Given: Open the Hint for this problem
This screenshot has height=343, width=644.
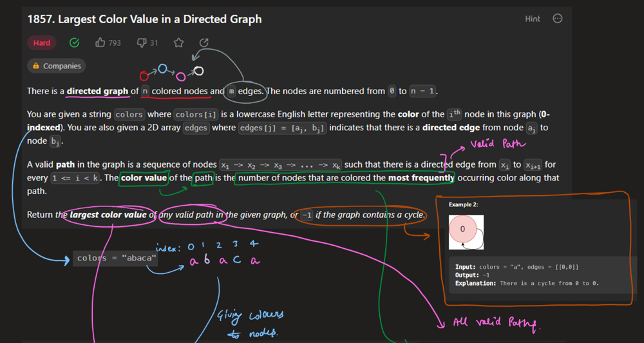Looking at the screenshot, I should tap(533, 19).
